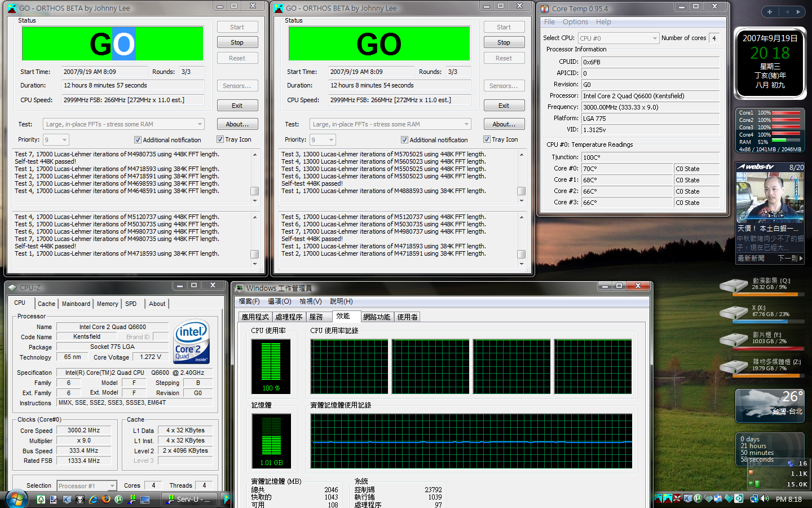Screen dimensions: 812x508
Task: Launch Firefox from the quick launch bar
Action: pos(106,499)
